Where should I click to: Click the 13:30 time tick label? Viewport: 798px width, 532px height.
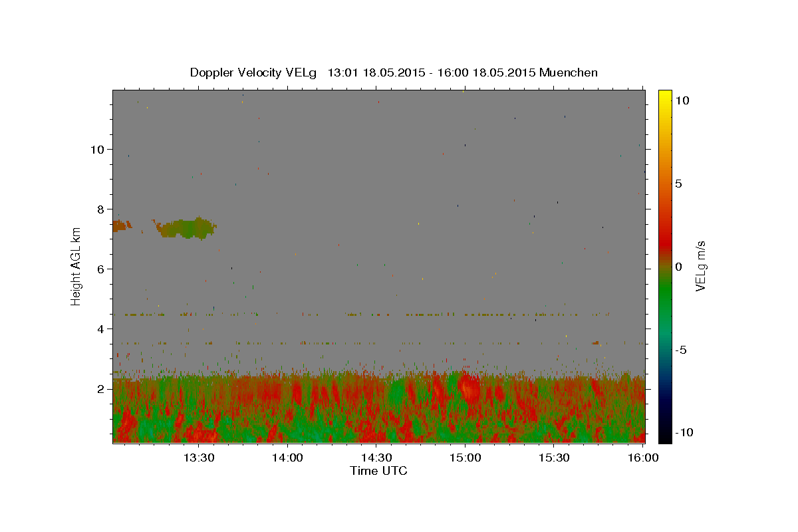(199, 458)
